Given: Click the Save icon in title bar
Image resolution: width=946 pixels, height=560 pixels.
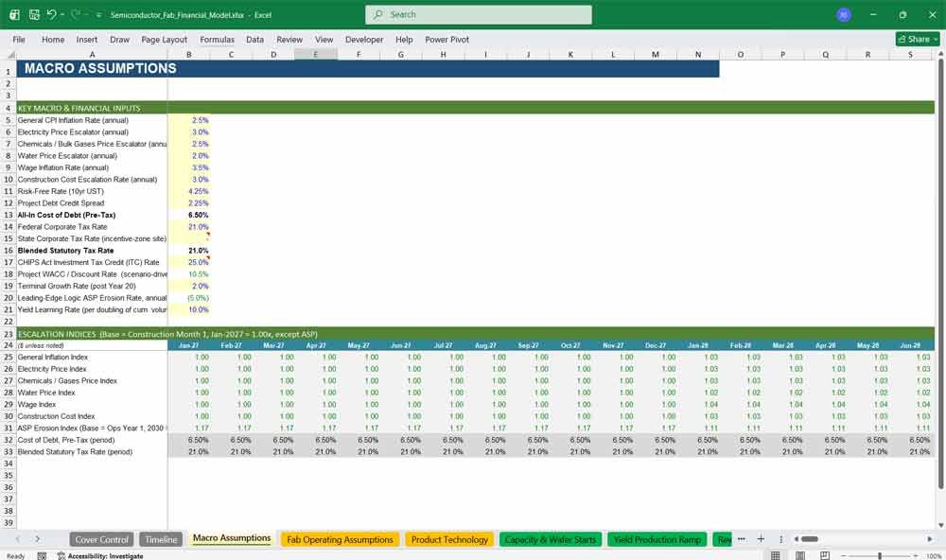Looking at the screenshot, I should [34, 14].
